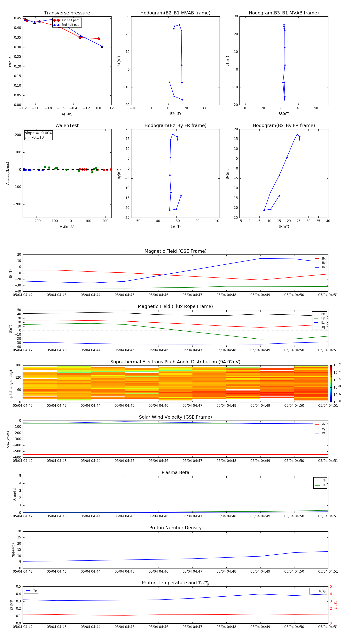Viewport: 351px width, 644px height.
Task: Click the last blue triangle in Transverse pressure
Action: (102, 46)
